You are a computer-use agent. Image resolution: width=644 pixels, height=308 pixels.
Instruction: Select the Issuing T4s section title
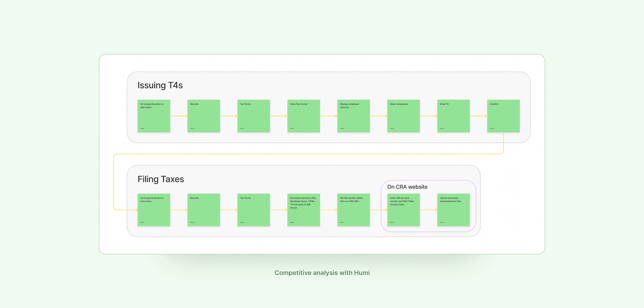[x=160, y=85]
